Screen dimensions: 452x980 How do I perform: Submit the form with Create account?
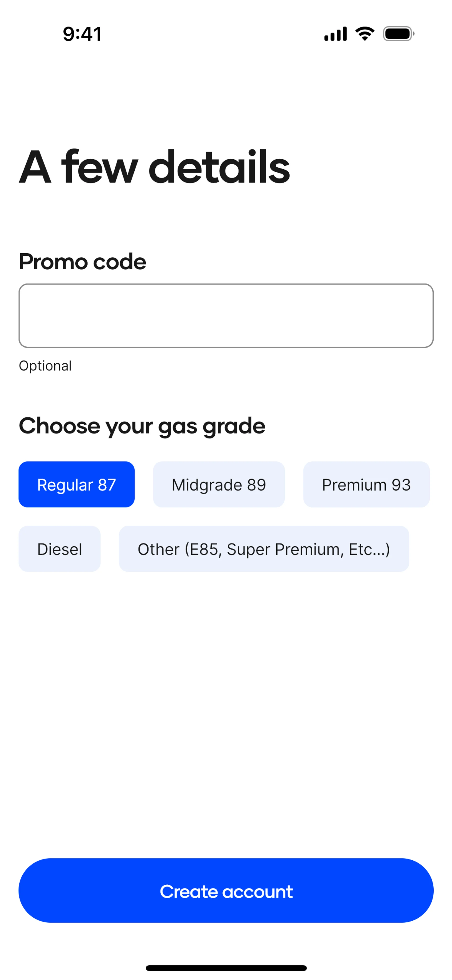tap(226, 891)
